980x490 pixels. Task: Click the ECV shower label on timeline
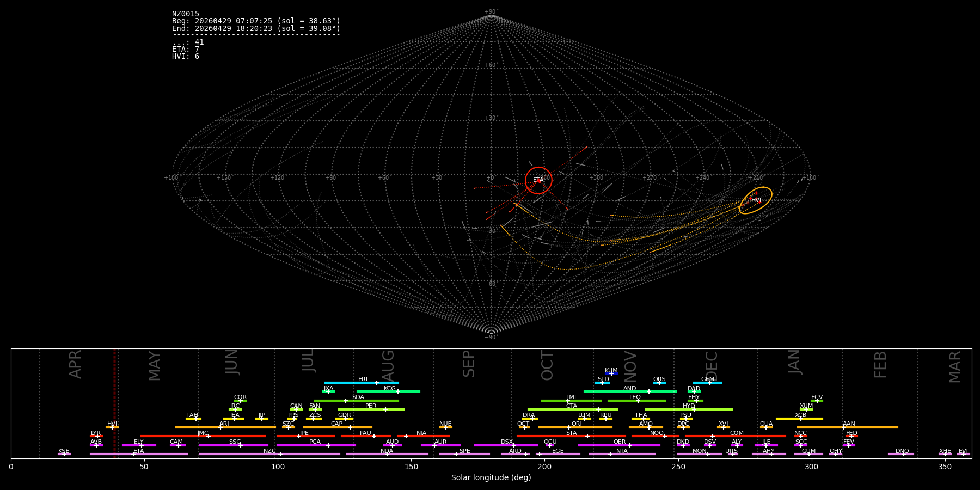coord(817,397)
